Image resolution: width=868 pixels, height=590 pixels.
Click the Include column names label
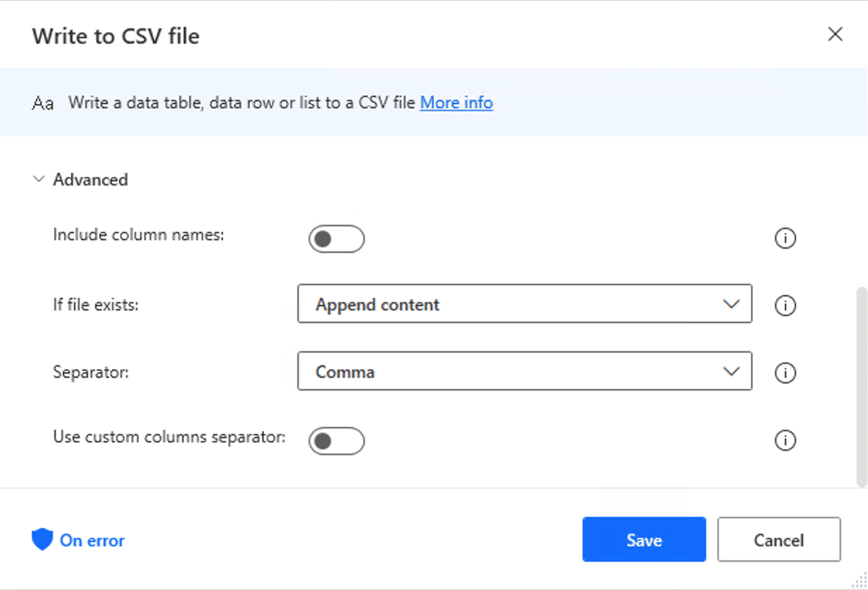(x=139, y=235)
